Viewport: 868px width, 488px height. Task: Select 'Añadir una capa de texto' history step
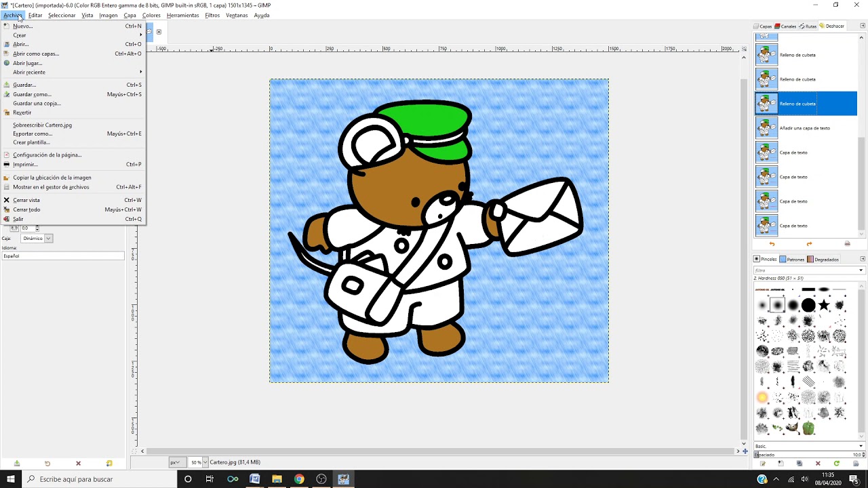pos(806,128)
